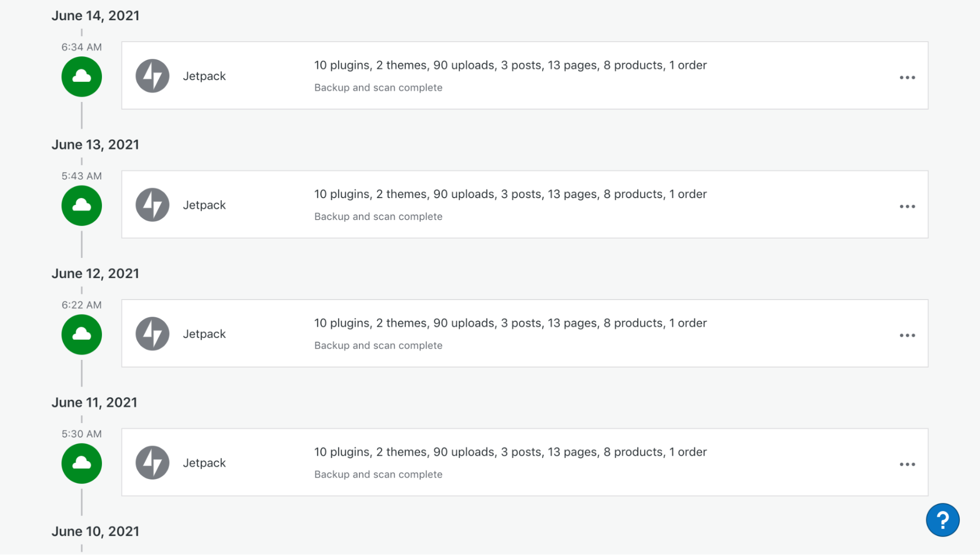Select the June 13 backup summary text
This screenshot has width=980, height=555.
coord(510,194)
